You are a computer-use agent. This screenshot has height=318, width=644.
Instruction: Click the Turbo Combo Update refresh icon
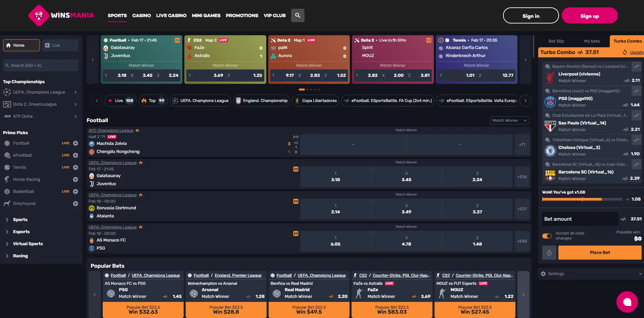(625, 52)
